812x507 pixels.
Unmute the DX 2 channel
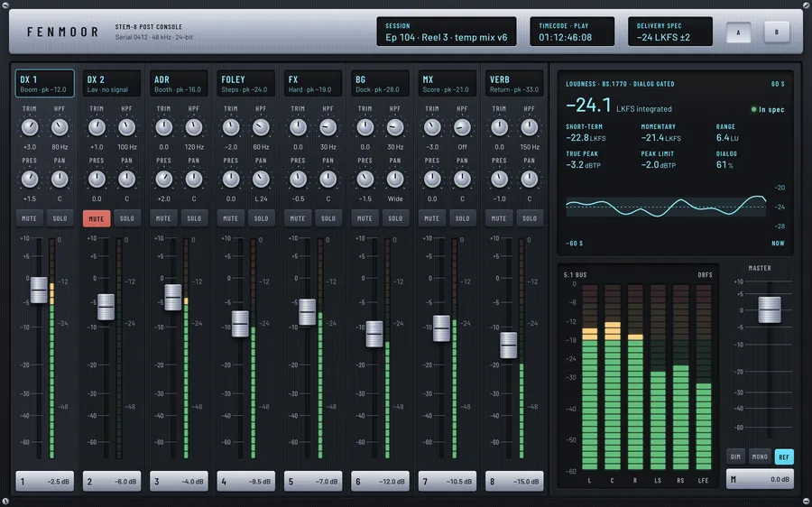click(x=97, y=218)
